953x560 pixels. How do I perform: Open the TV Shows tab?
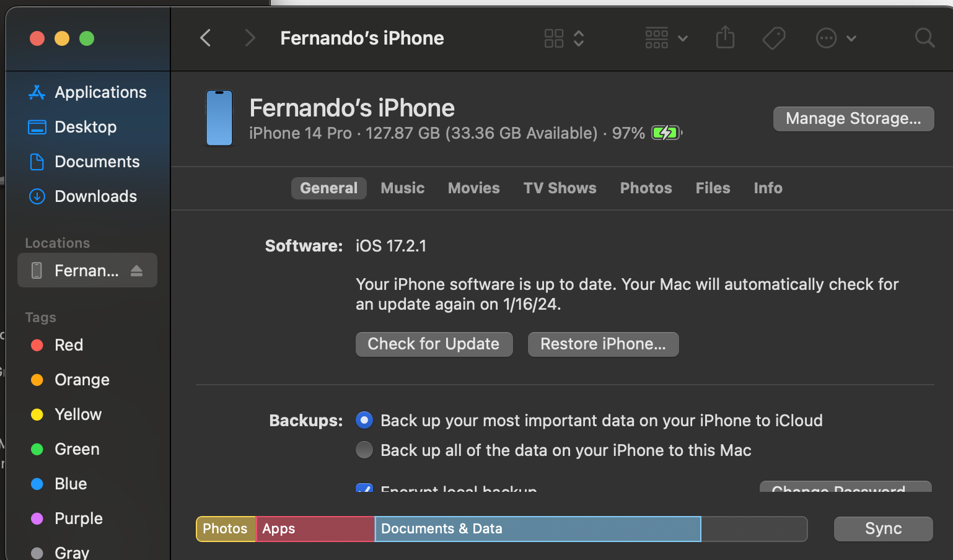pos(560,188)
